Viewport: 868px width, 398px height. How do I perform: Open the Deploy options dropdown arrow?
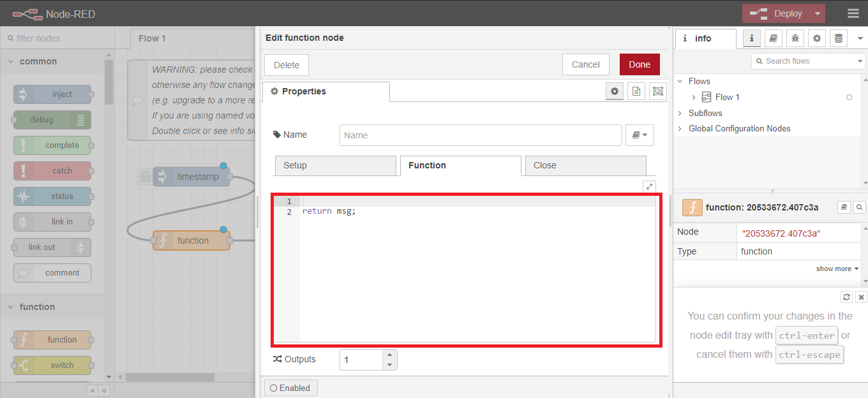818,13
